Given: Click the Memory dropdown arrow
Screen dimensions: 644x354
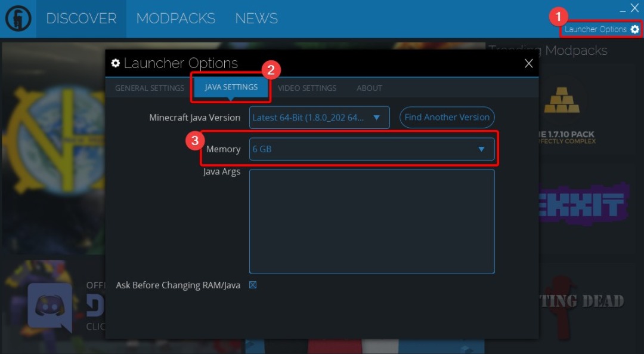Looking at the screenshot, I should [x=481, y=149].
